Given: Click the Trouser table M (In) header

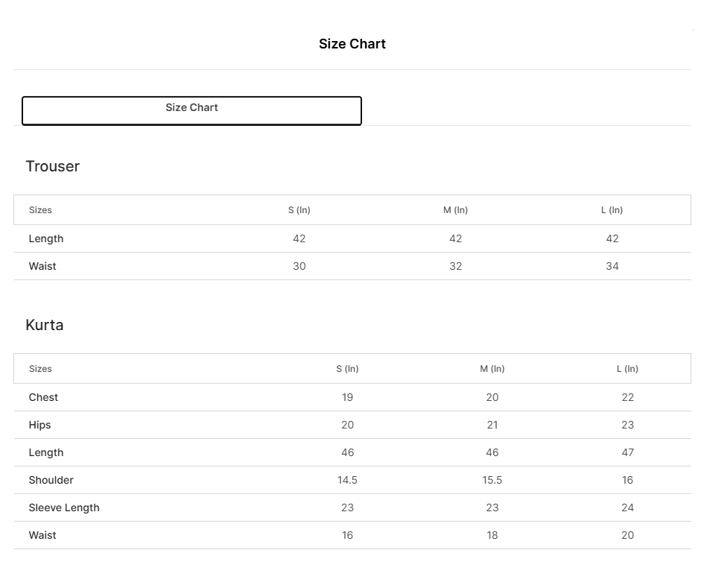Looking at the screenshot, I should click(x=455, y=210).
